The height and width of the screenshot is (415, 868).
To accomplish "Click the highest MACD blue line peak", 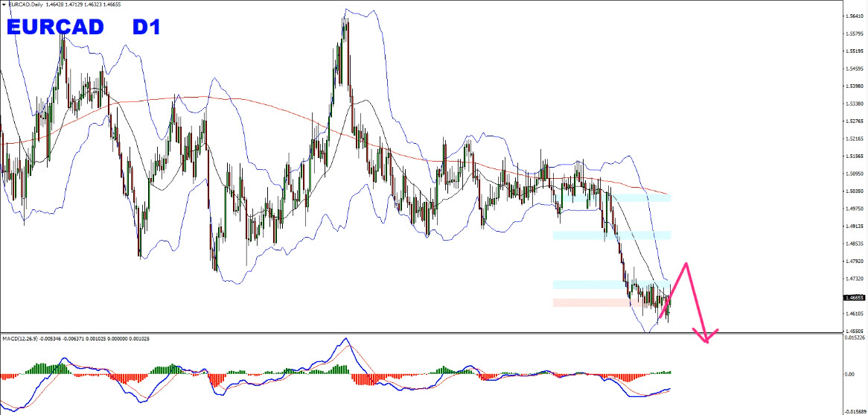I will tap(345, 340).
